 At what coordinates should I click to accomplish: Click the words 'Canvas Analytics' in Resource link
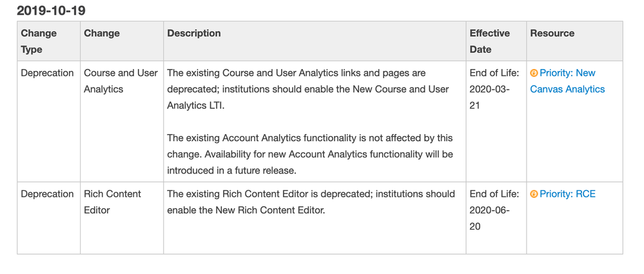[567, 90]
